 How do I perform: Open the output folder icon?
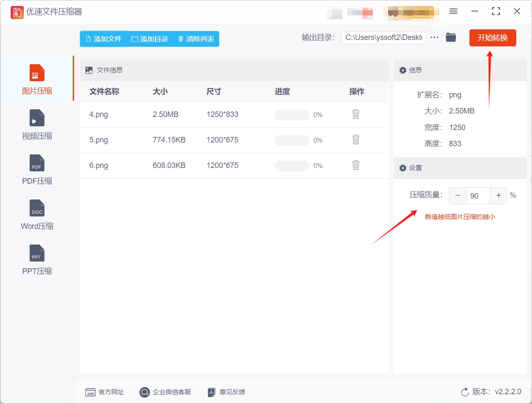pos(451,37)
